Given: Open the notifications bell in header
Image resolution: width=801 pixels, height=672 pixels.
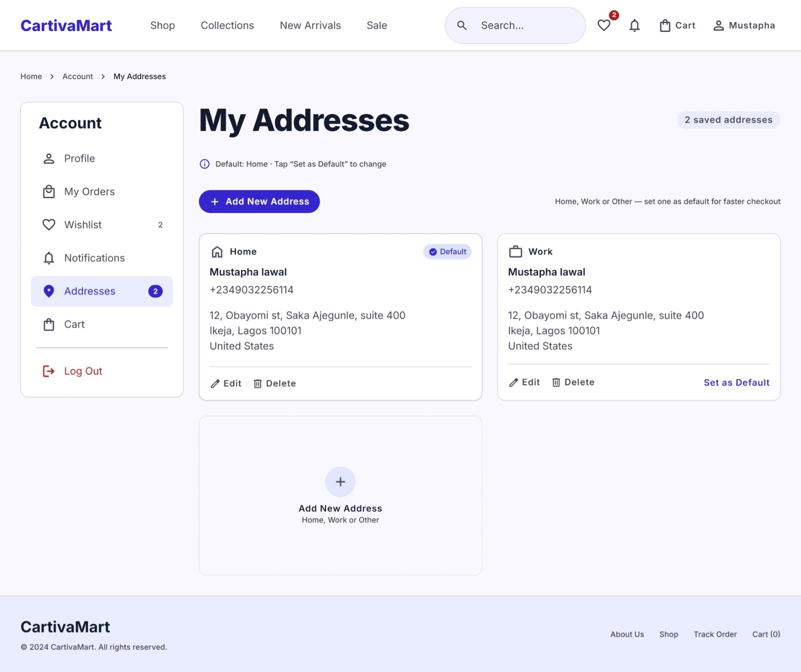Looking at the screenshot, I should pyautogui.click(x=634, y=25).
